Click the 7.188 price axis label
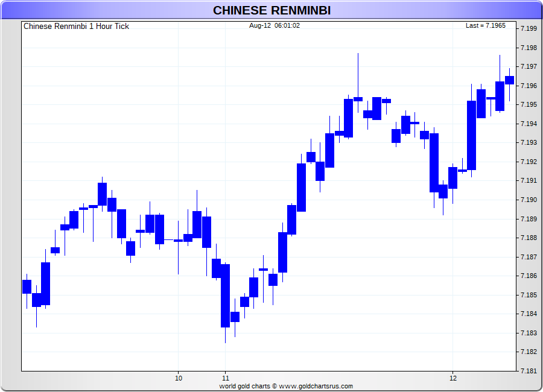This screenshot has width=543, height=392. (x=529, y=238)
